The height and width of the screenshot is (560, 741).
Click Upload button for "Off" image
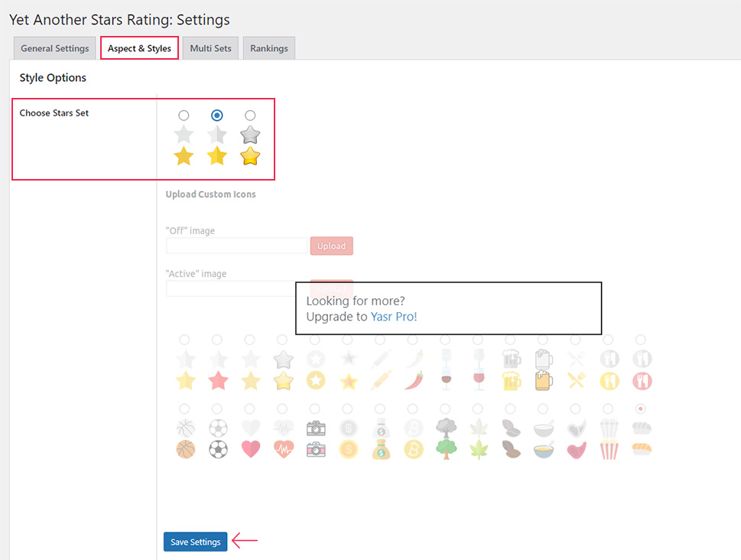click(331, 246)
